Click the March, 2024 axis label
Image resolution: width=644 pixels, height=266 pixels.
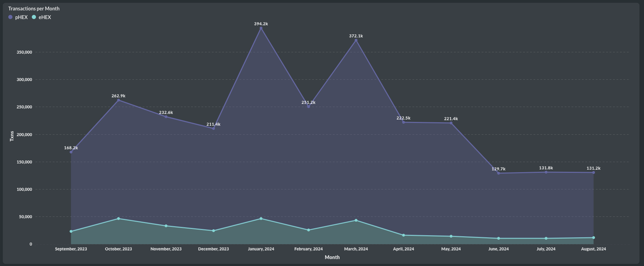[356, 249]
